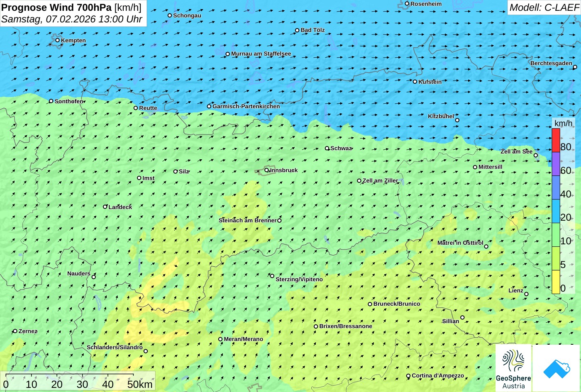Click the 'Prognose Wind 700hPa' title text
Image resolution: width=581 pixels, height=392 pixels.
(x=56, y=7)
